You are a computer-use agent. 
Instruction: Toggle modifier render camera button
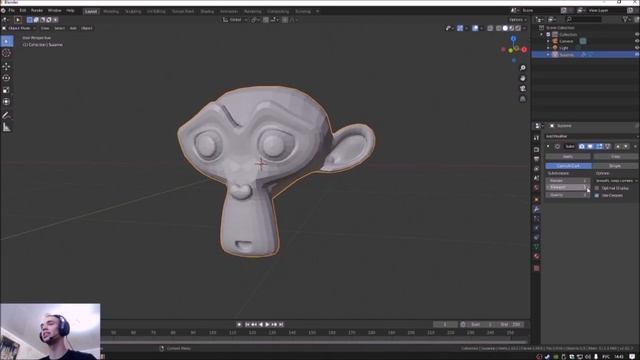(x=582, y=146)
